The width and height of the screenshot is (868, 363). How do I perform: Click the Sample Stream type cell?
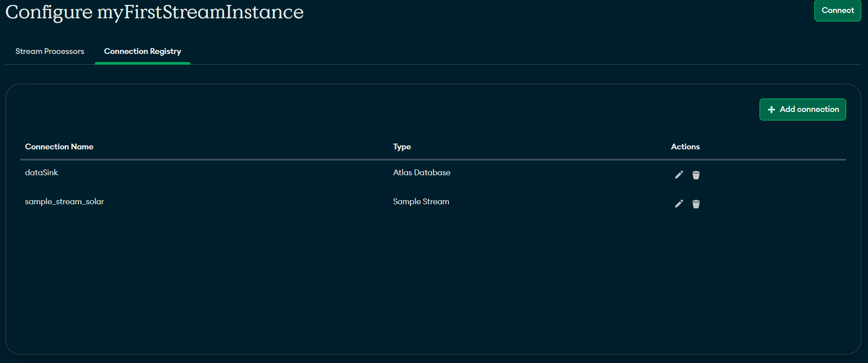point(421,202)
